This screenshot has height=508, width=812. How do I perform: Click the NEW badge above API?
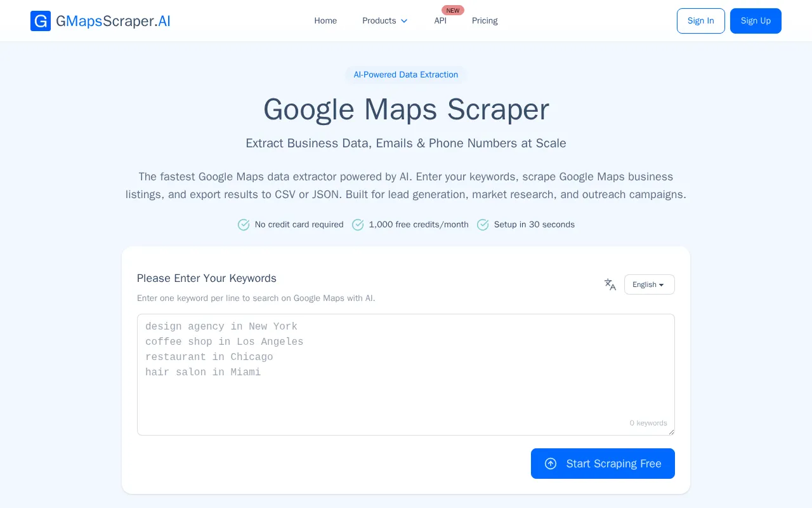453,10
